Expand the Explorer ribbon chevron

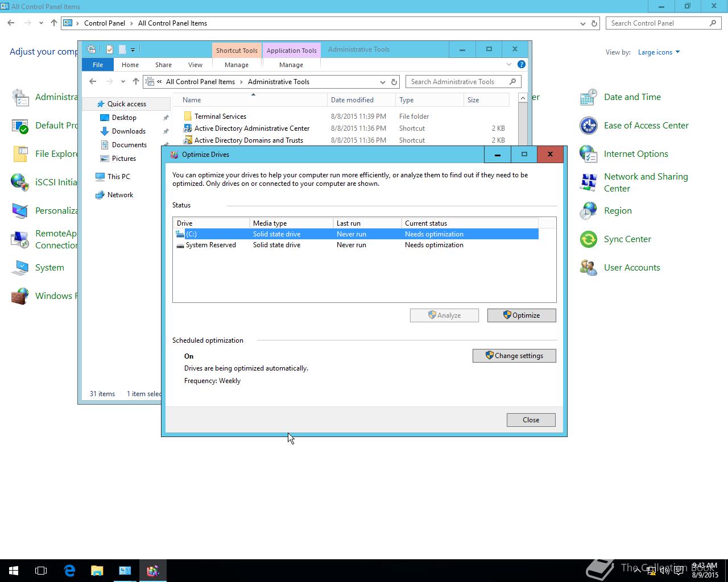click(509, 64)
